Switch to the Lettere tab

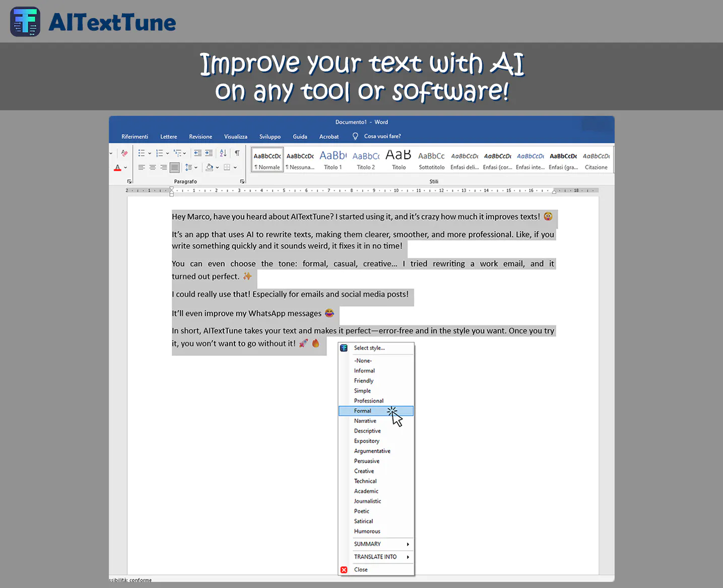point(169,136)
